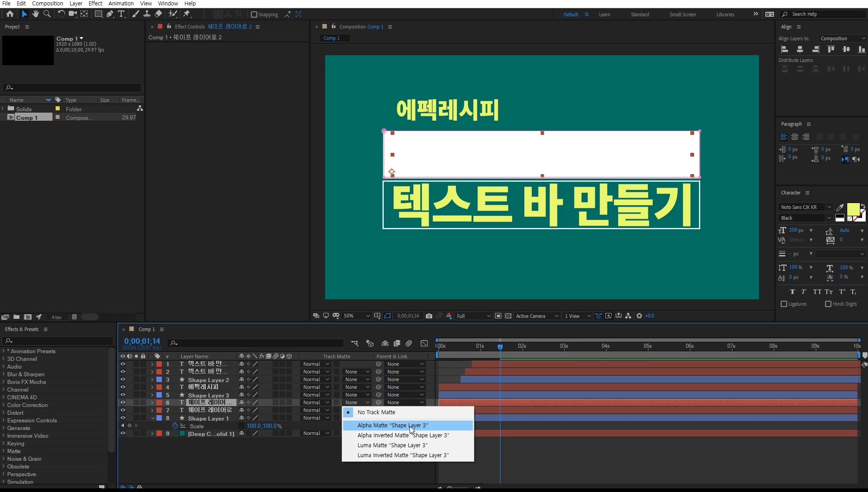Select the Rectangle shape tool
This screenshot has width=868, height=492.
[x=98, y=14]
